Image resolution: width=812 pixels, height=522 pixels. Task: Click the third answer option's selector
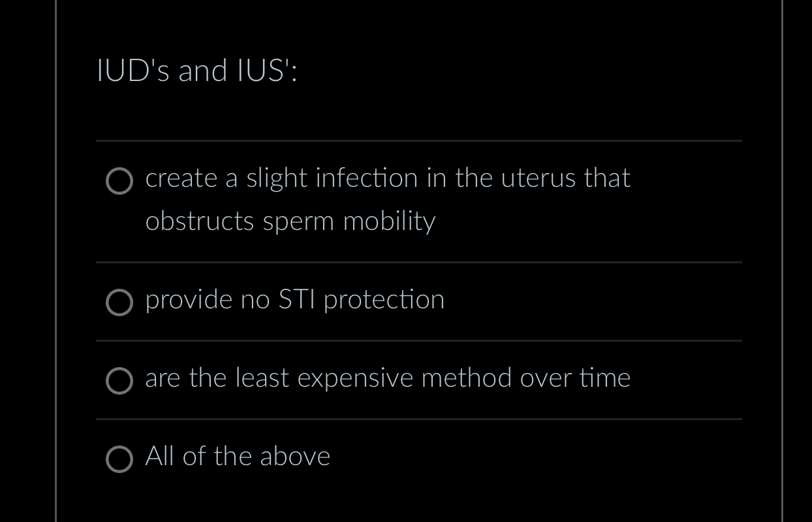(119, 382)
